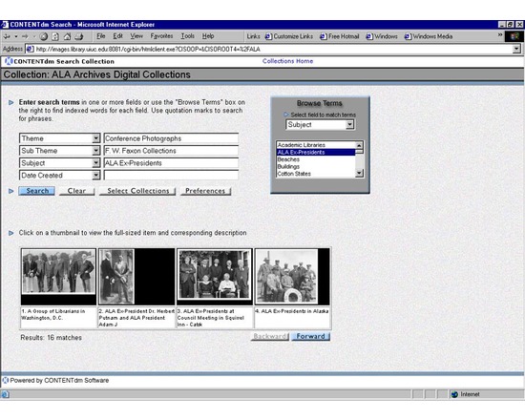Screen dimensions: 525x420
Task: Click the ALA Ex-Presidents search field
Action: [171, 163]
